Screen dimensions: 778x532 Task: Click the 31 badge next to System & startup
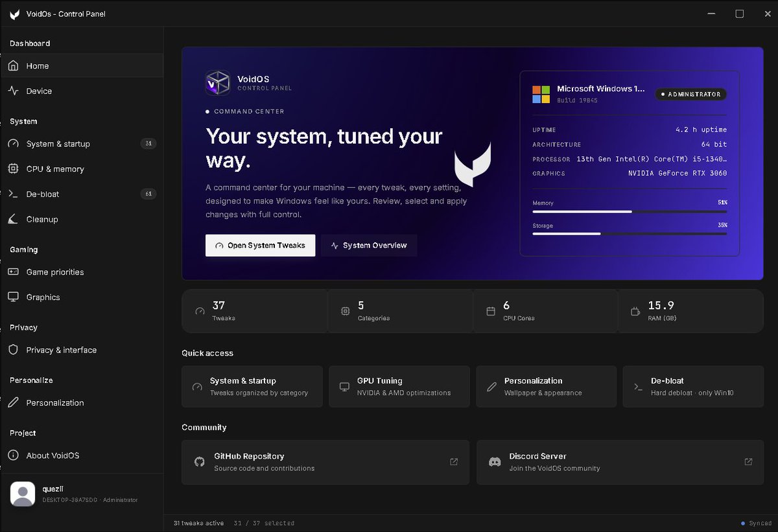pos(148,144)
